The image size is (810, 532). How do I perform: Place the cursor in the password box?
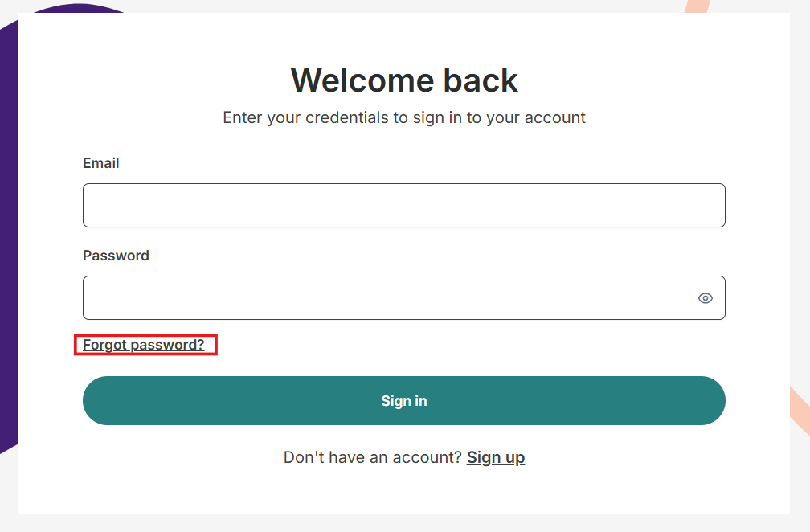(386, 298)
